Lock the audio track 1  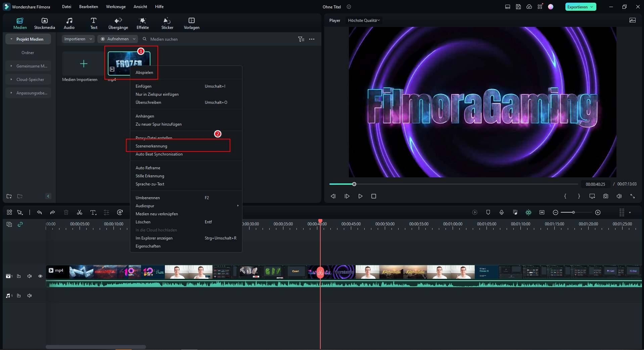(x=19, y=296)
